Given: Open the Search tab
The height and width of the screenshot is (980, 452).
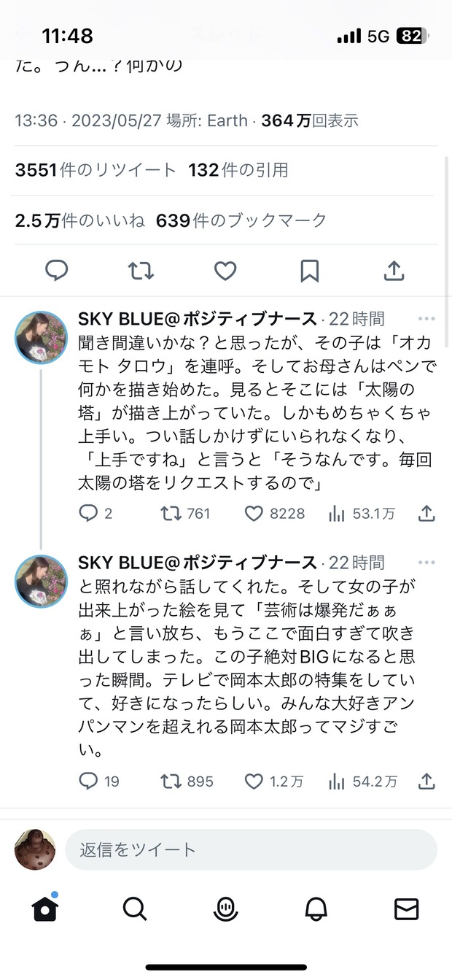Looking at the screenshot, I should coord(135,908).
